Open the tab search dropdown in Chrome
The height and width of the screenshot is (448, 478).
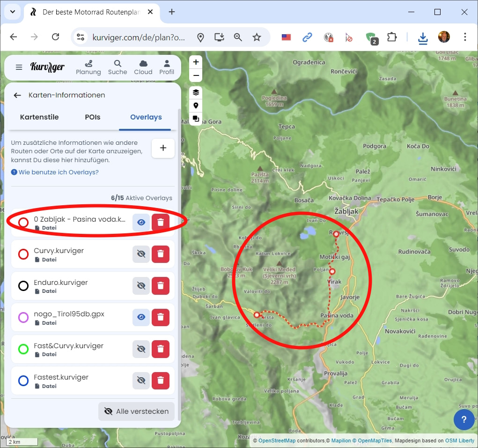(x=13, y=12)
